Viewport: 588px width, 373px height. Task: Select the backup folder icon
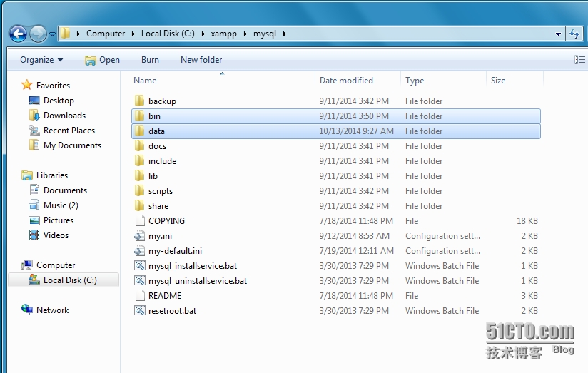(x=139, y=101)
